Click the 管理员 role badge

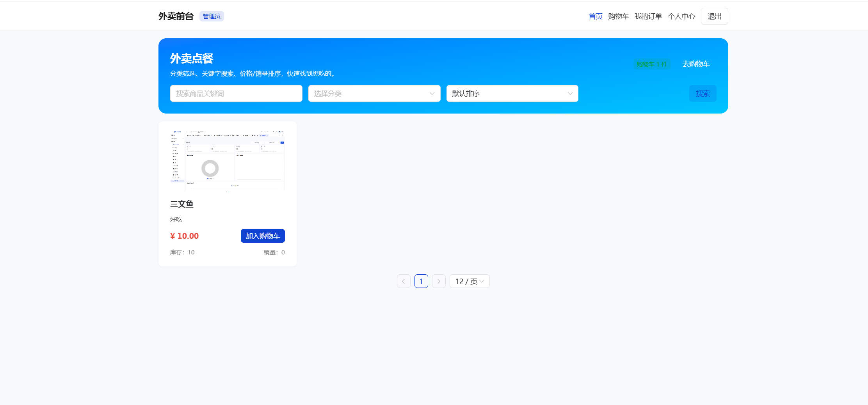(211, 16)
